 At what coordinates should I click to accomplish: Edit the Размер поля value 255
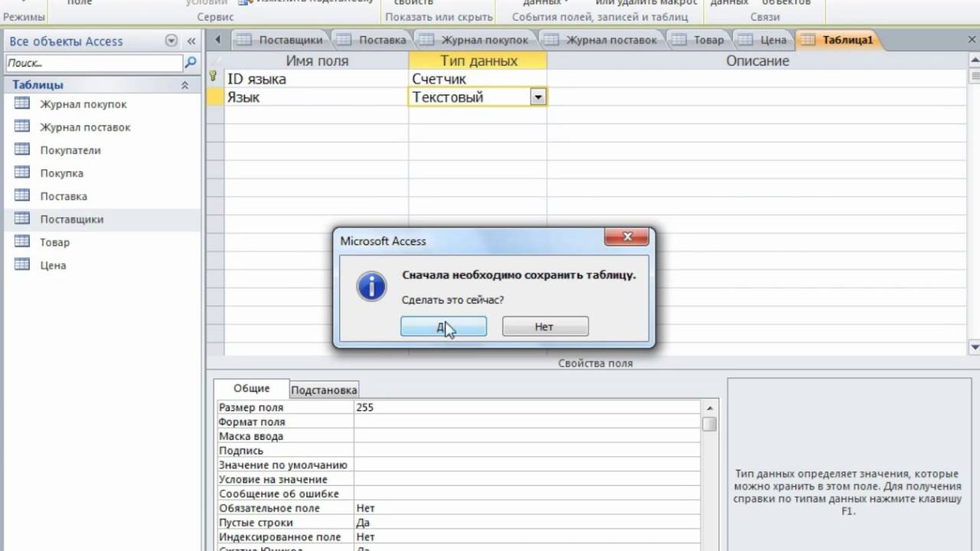[x=526, y=408]
